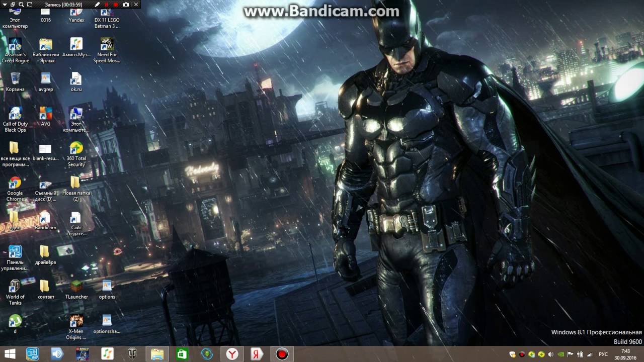Select the avgrep file icon
The width and height of the screenshot is (644, 362).
[x=46, y=82]
